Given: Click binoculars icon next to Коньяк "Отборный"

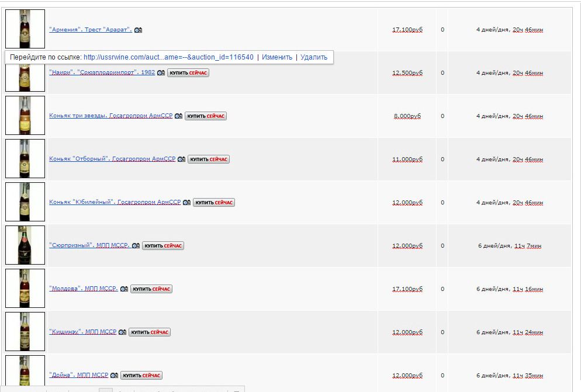Looking at the screenshot, I should pyautogui.click(x=181, y=159).
